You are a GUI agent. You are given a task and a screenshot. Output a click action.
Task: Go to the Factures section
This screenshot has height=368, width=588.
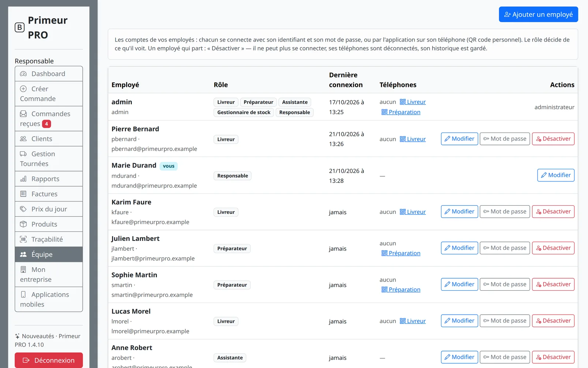click(x=49, y=194)
